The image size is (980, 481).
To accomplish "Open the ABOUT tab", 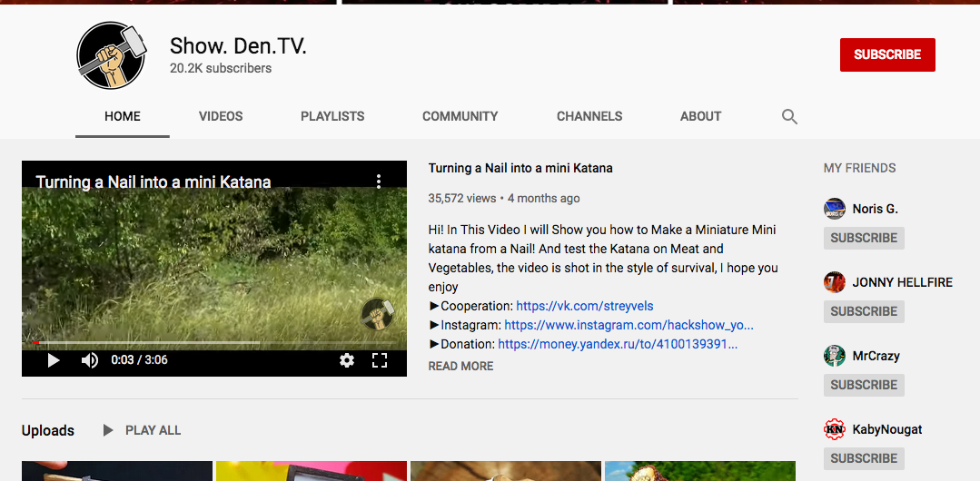I will [x=700, y=117].
